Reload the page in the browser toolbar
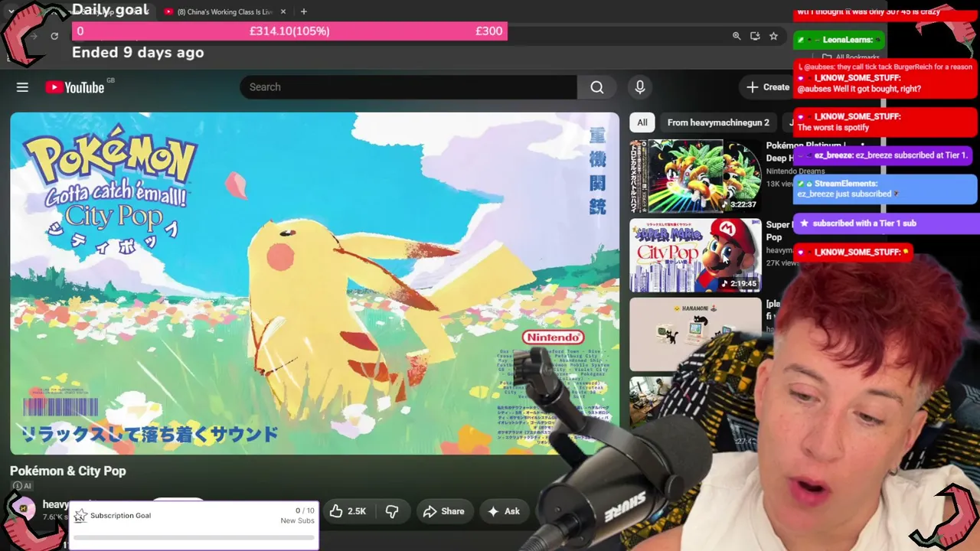 point(54,36)
